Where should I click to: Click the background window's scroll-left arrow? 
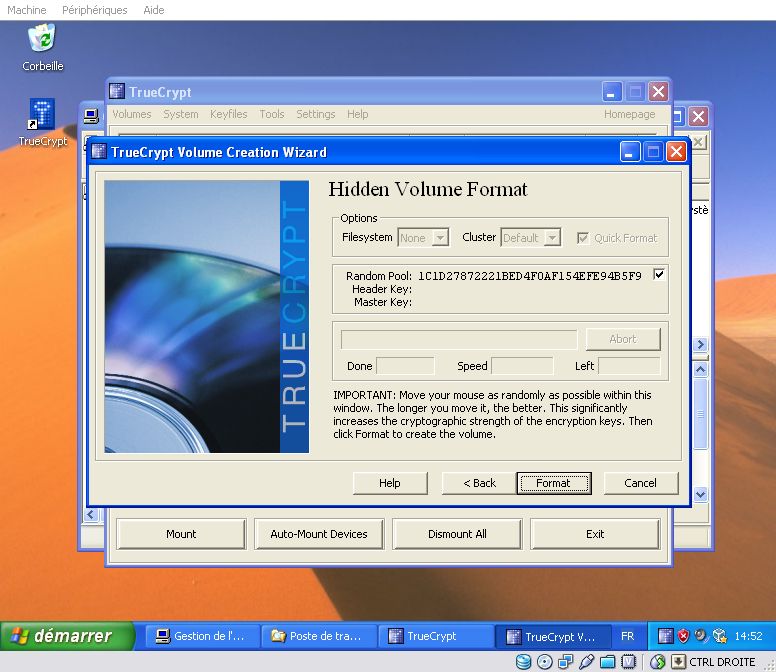tap(91, 515)
